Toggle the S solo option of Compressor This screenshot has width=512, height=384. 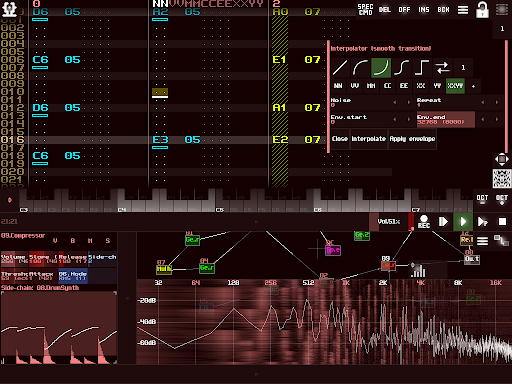108,240
